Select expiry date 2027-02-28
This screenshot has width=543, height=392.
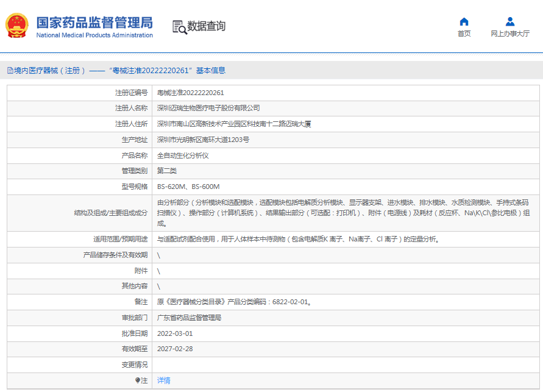click(x=175, y=349)
